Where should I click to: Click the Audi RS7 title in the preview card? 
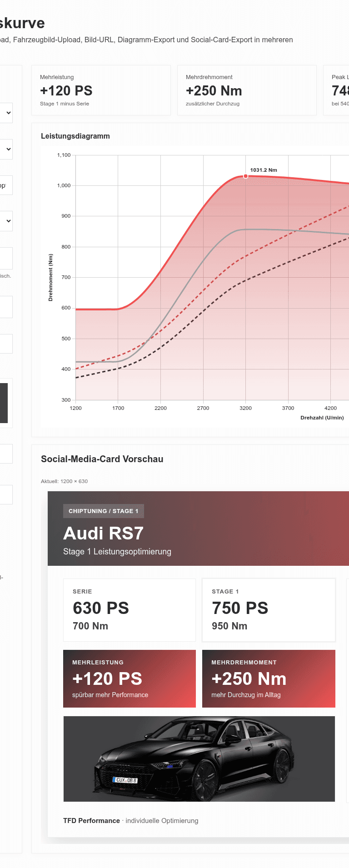click(x=103, y=534)
